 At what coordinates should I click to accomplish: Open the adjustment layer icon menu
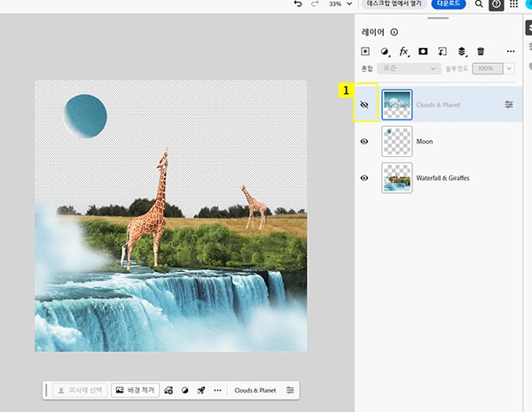pyautogui.click(x=385, y=52)
